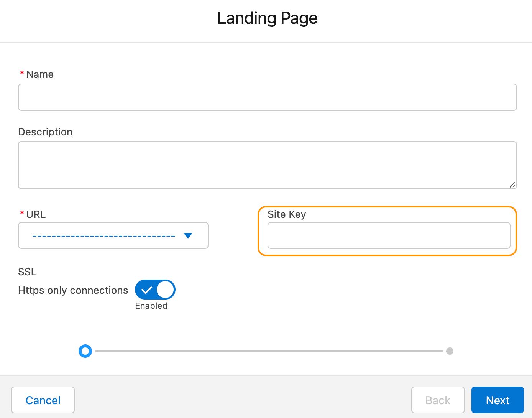Viewport: 532px width, 418px height.
Task: Grab the Description box resize handle
Action: [x=512, y=185]
